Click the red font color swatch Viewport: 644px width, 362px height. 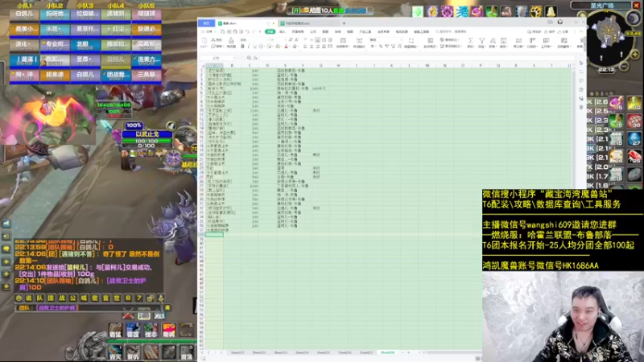[x=287, y=46]
